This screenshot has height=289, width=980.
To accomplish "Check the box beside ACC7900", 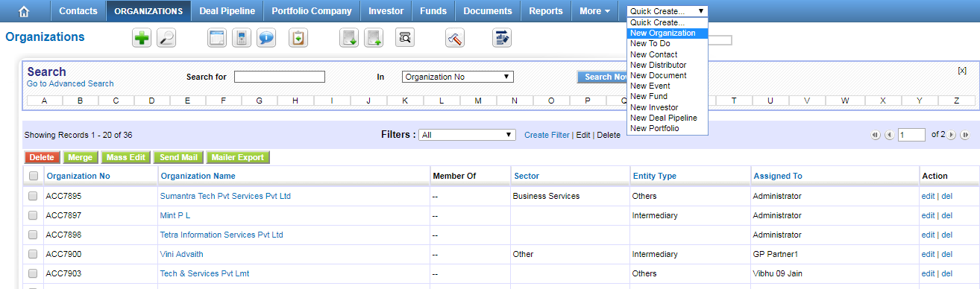I will pos(33,254).
